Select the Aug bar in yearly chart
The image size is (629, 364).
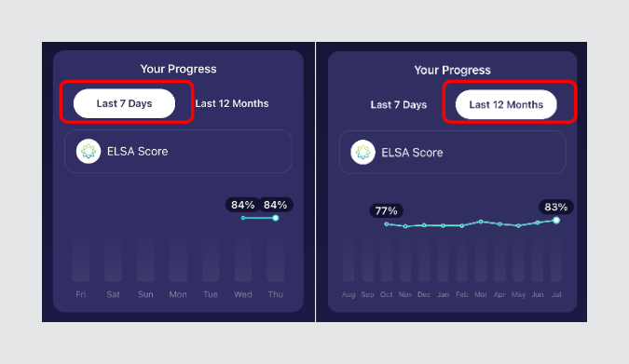point(349,250)
